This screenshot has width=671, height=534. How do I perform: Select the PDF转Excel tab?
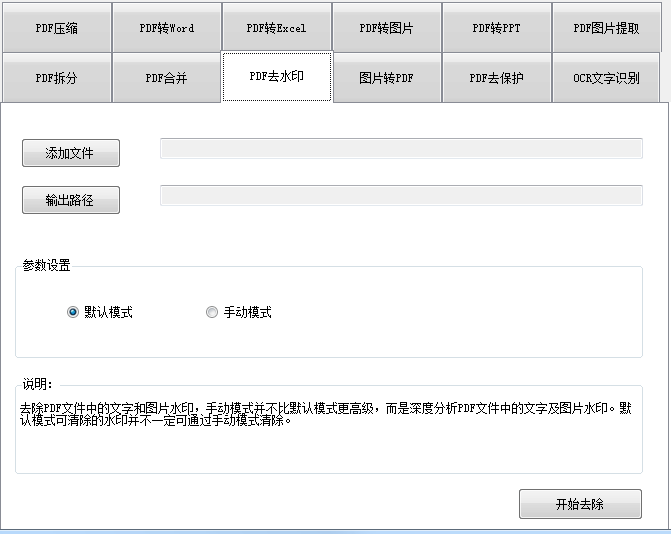(x=276, y=28)
